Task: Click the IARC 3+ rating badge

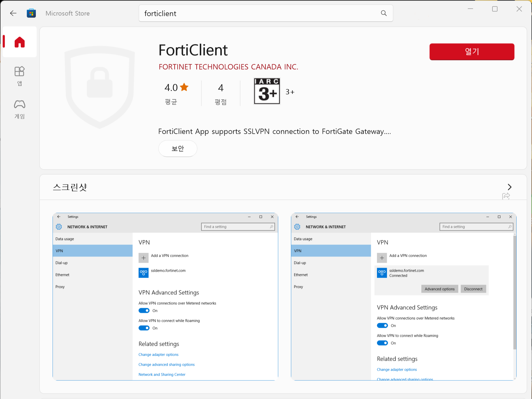Action: click(267, 91)
